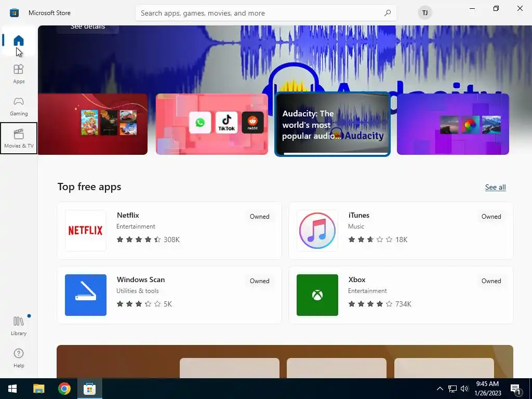The height and width of the screenshot is (399, 532).
Task: Open the Gaming section
Action: coord(19,106)
